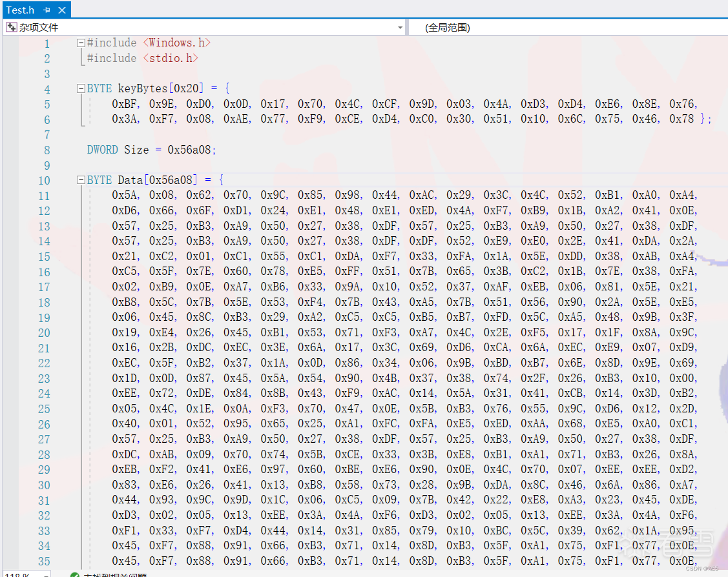The width and height of the screenshot is (728, 577).
Task: Open the 杂项文件 project dropdown arrow
Action: coord(400,28)
